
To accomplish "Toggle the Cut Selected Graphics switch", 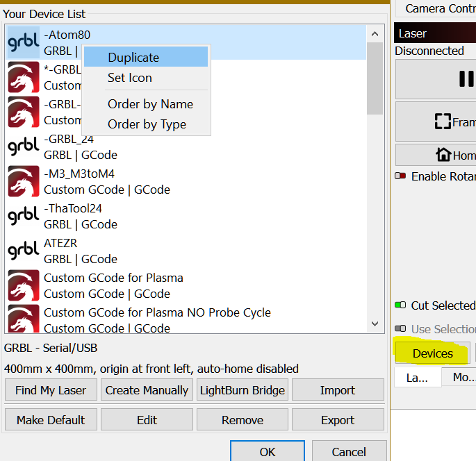I will point(400,305).
